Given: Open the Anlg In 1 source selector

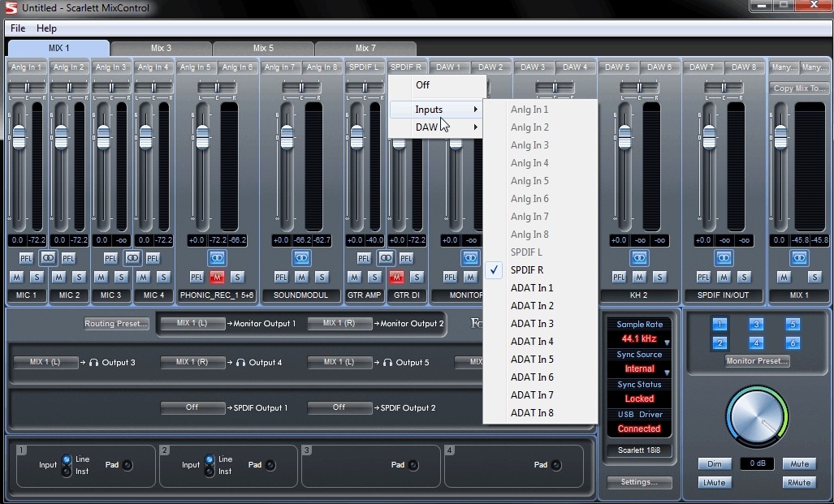Looking at the screenshot, I should 26,67.
